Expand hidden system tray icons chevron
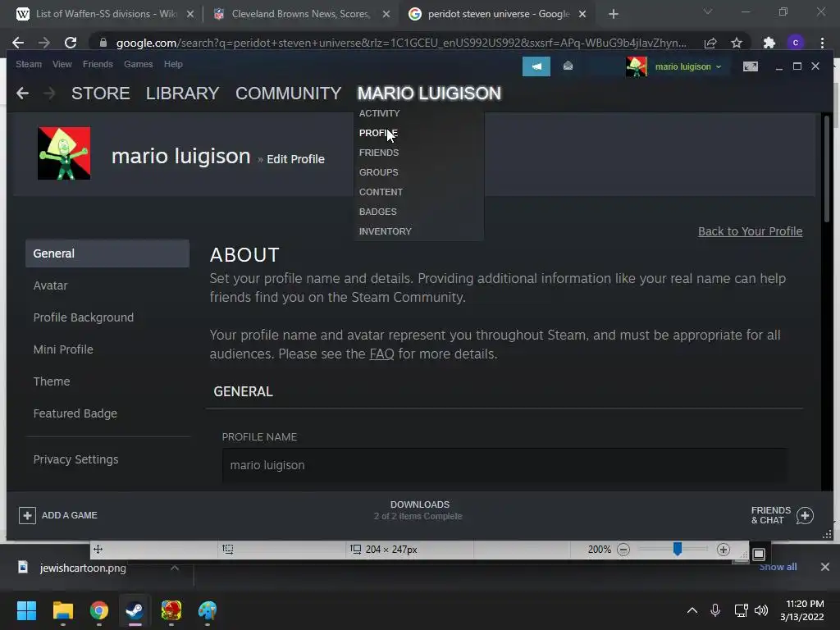This screenshot has width=840, height=630. coord(692,610)
